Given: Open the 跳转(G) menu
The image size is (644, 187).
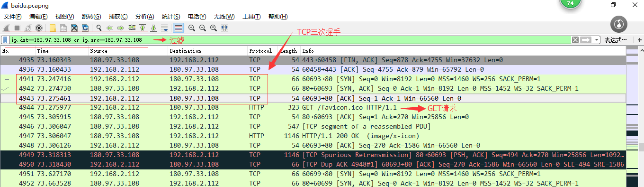Looking at the screenshot, I should [91, 17].
